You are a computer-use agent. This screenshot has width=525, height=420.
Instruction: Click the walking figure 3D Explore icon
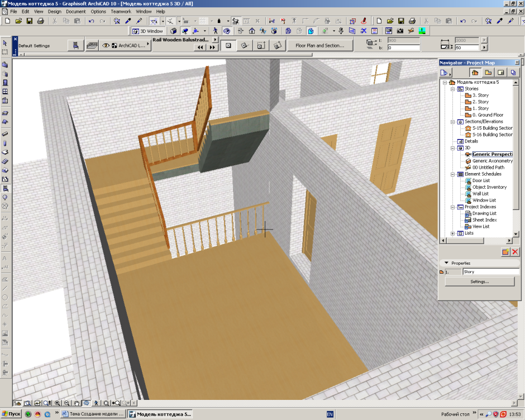215,31
